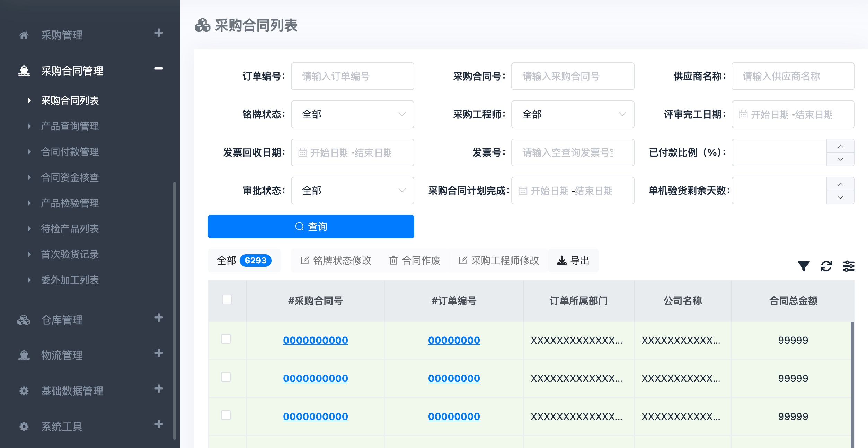Open first 采购合同号 link 0000000000

(x=315, y=340)
